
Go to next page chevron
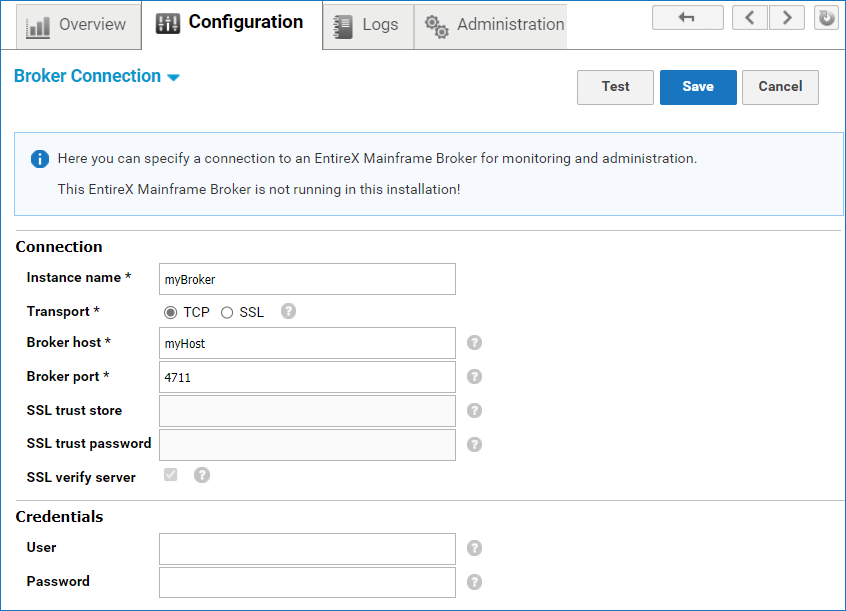(x=787, y=18)
